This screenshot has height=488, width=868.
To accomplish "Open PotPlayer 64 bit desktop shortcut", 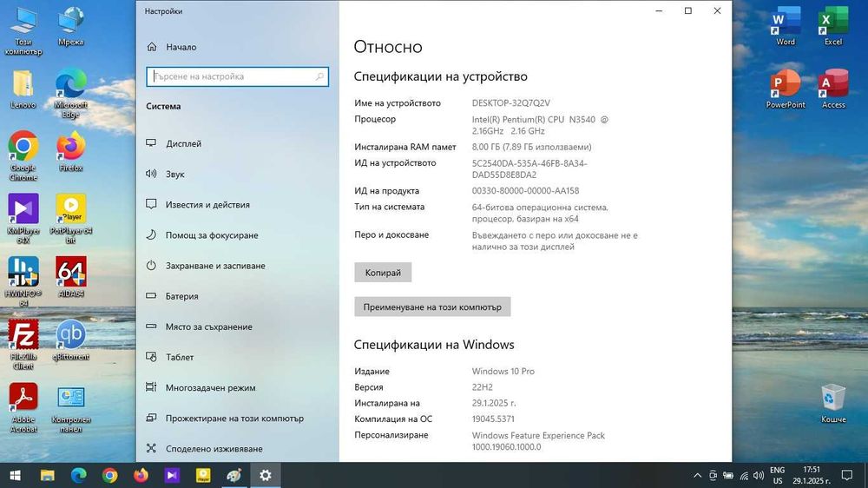I will 71,219.
